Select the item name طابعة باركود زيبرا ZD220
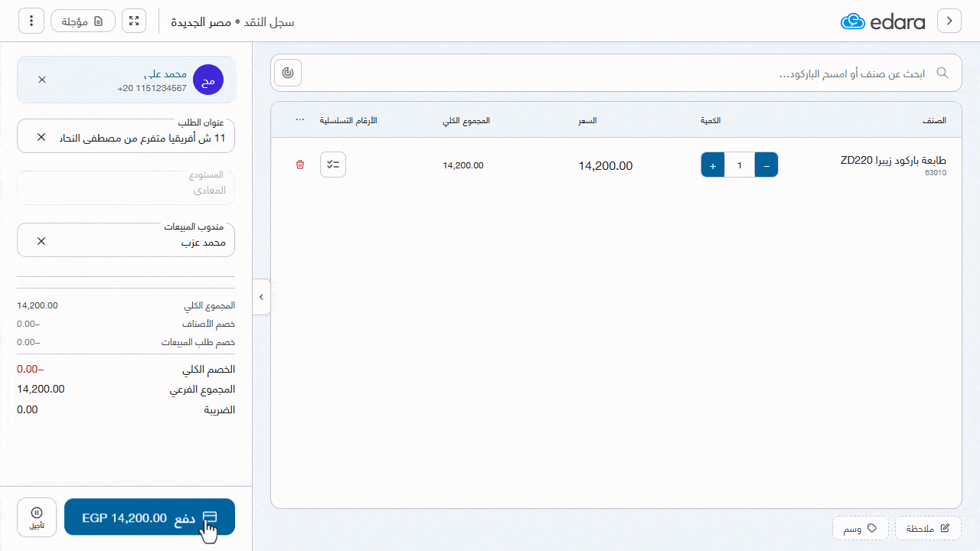Screen dimensions: 980x551 point(893,161)
